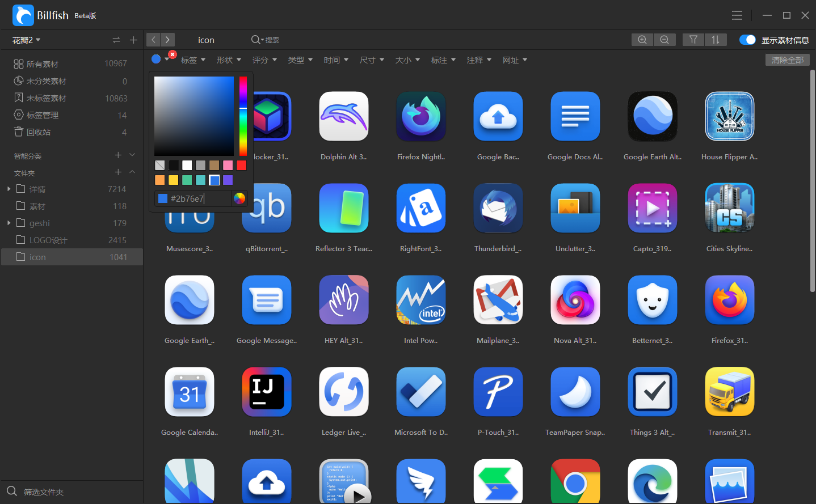
Task: Open the 类型 filter dropdown
Action: pos(300,60)
